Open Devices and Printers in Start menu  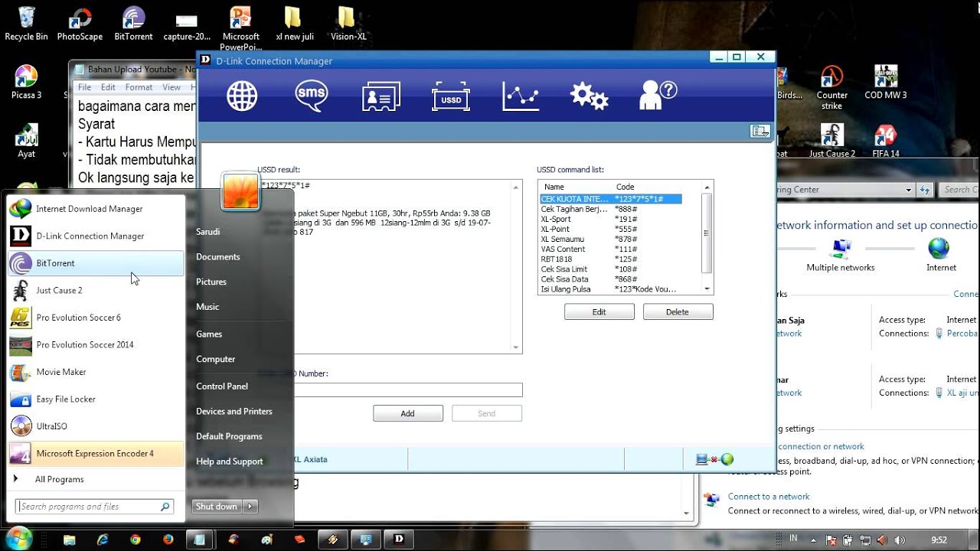pos(234,411)
